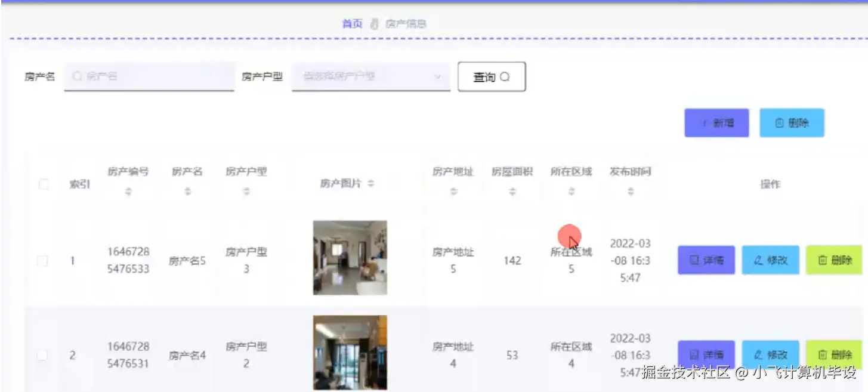Sort by 房产地址 column sort icon
The image size is (868, 392).
453,192
